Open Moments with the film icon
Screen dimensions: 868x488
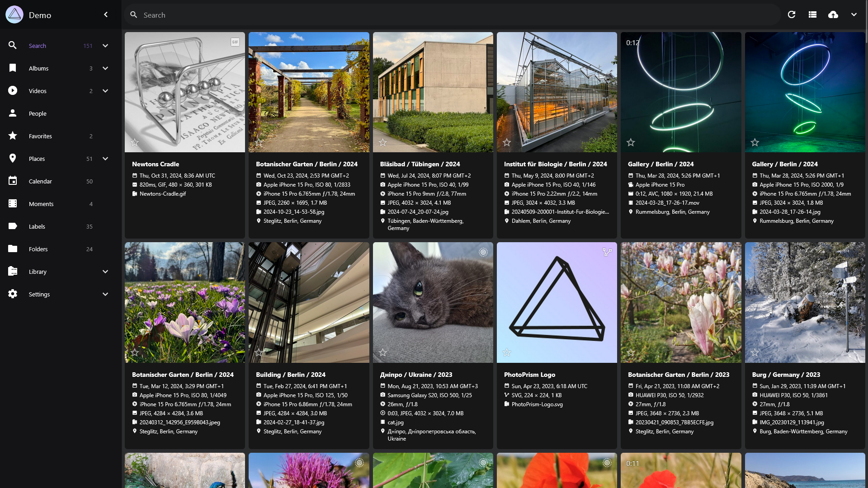pyautogui.click(x=13, y=204)
